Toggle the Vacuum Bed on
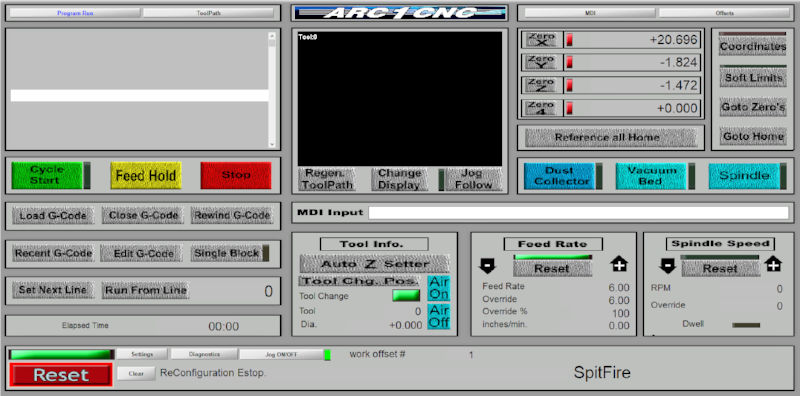 [x=652, y=176]
